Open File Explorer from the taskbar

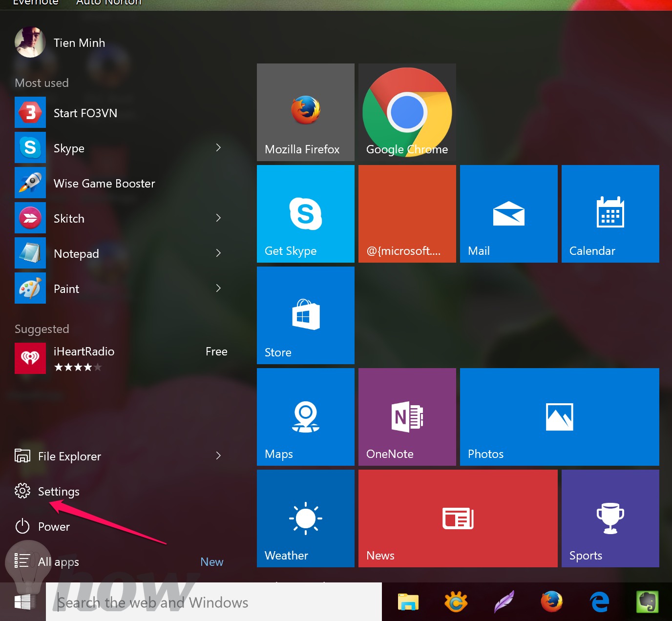tap(408, 602)
